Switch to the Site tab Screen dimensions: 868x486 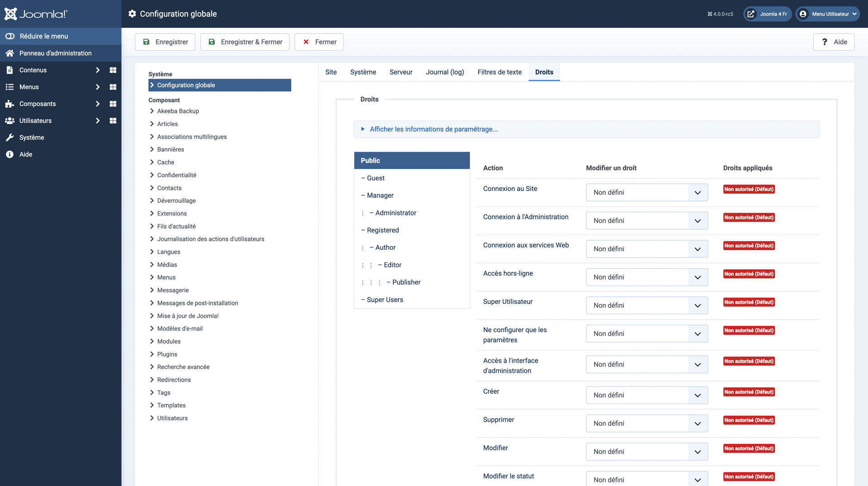331,72
